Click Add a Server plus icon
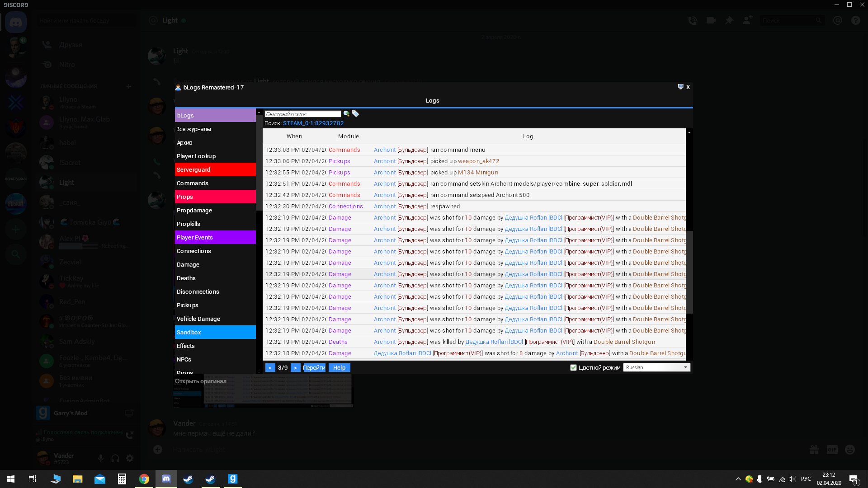 click(16, 229)
